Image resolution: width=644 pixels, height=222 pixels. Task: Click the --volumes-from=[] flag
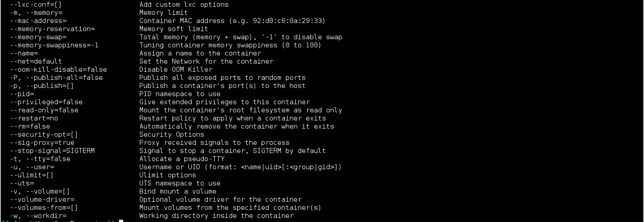[44, 208]
